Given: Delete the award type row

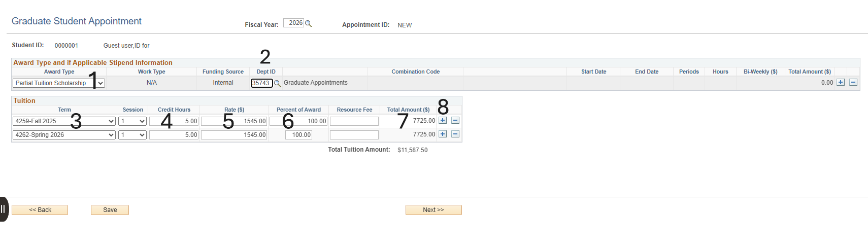Looking at the screenshot, I should 853,82.
